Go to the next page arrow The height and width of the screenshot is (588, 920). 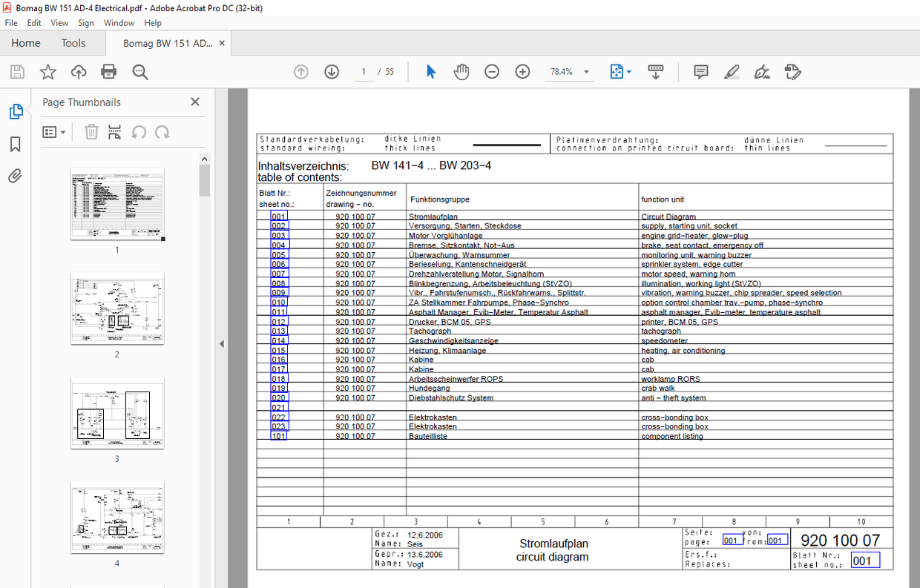pos(332,72)
